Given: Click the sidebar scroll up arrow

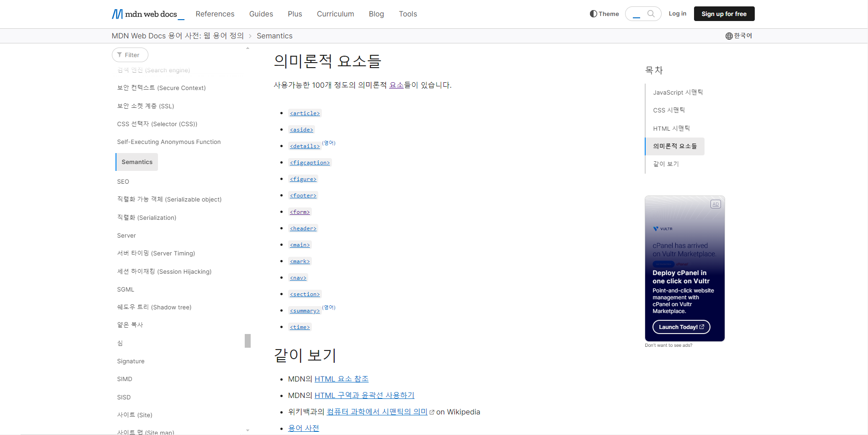Looking at the screenshot, I should (247, 48).
